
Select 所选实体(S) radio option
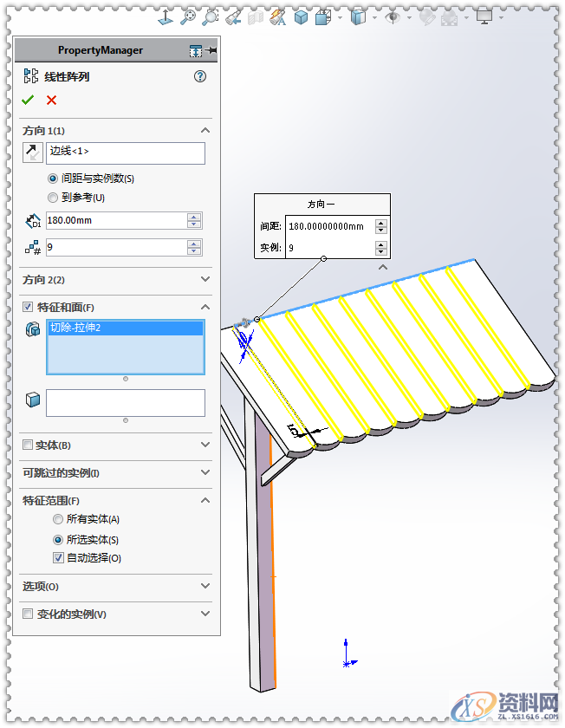pos(58,540)
